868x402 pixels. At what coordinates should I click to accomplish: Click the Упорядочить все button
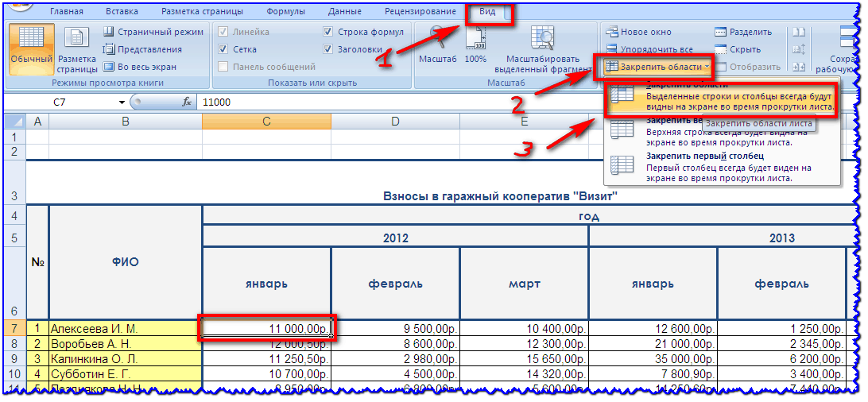tap(650, 49)
